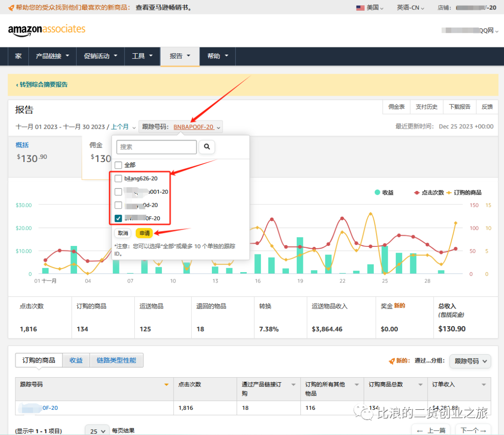Click the 18 returned items value
This screenshot has width=504, height=435.
click(200, 329)
